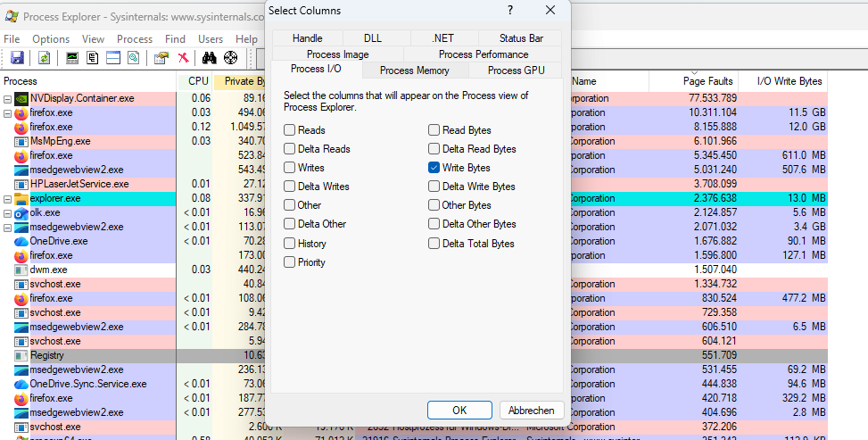Click the Page Faults column header to sort
Screen dimensions: 868x440
click(694, 81)
